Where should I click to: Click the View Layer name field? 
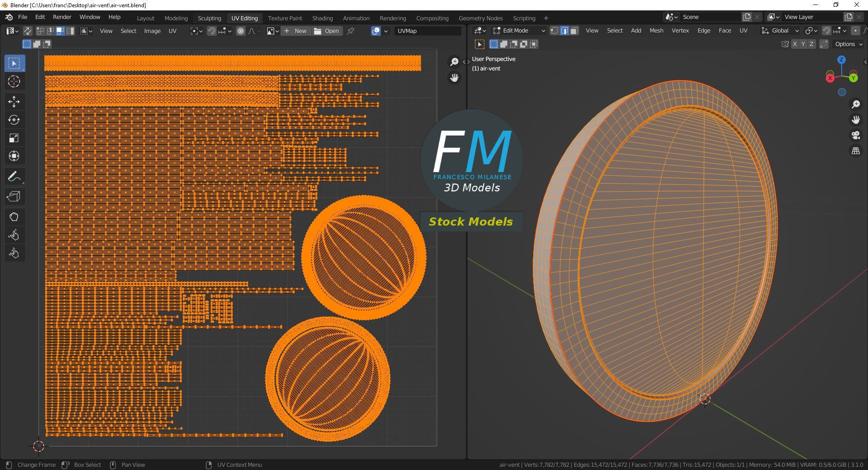[812, 17]
